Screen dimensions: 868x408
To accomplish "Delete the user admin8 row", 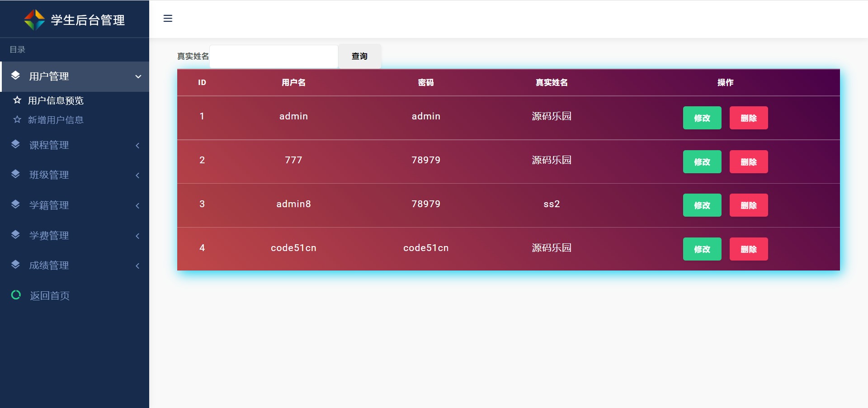I will [x=748, y=205].
